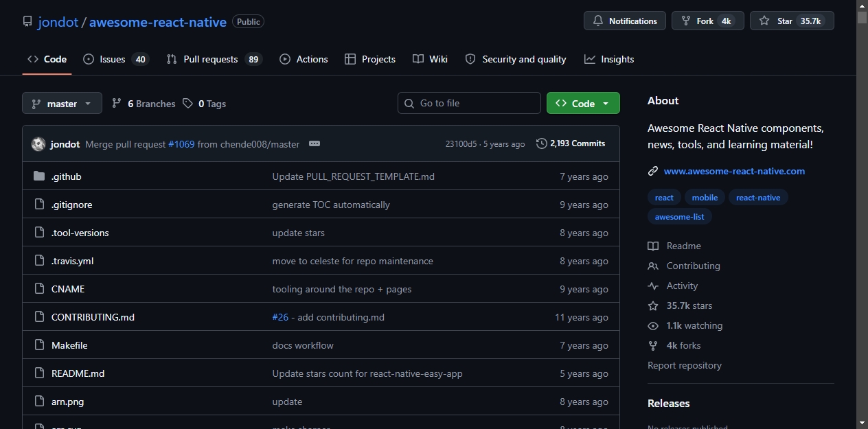Image resolution: width=868 pixels, height=429 pixels.
Task: Expand the master branch dropdown
Action: coord(62,104)
